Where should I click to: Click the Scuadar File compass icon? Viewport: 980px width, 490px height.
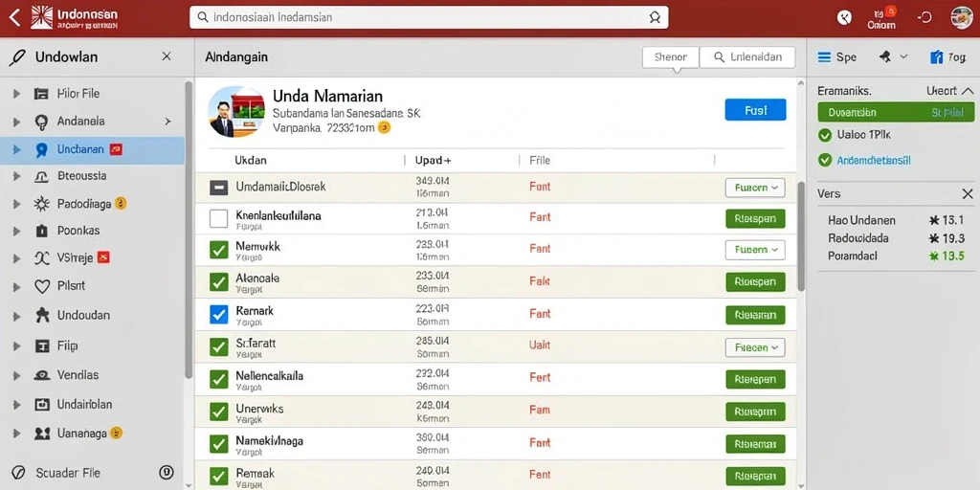pos(18,473)
